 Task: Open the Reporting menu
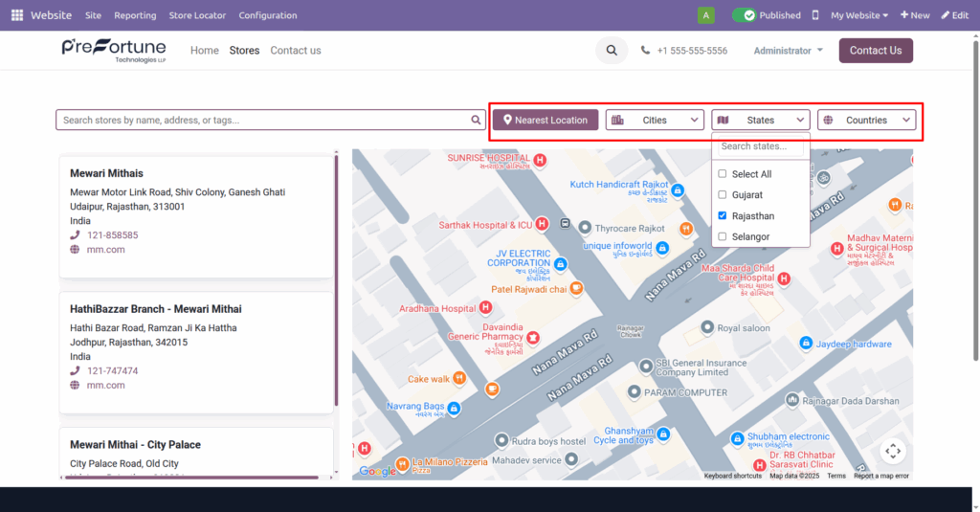pos(135,15)
